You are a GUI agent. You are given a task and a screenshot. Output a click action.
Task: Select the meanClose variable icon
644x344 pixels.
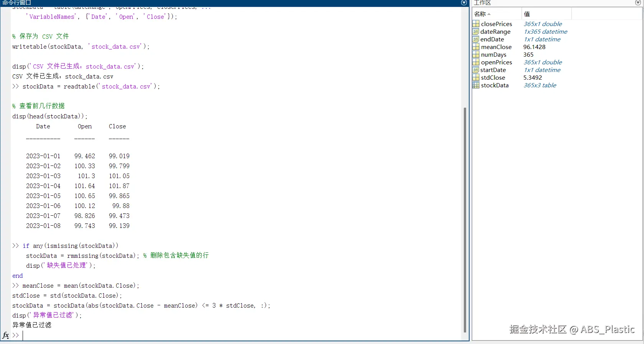tap(476, 47)
